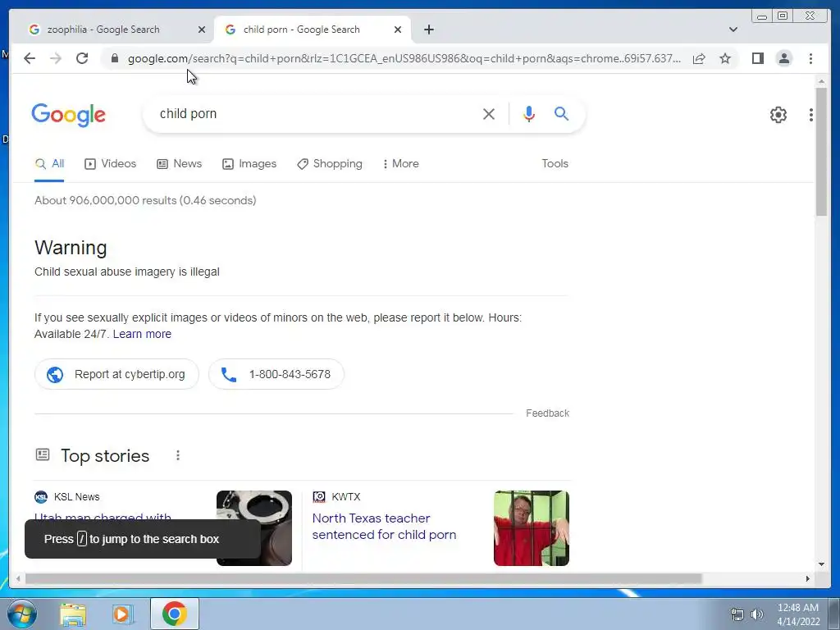
Task: Clear the search box with the X
Action: coord(489,113)
